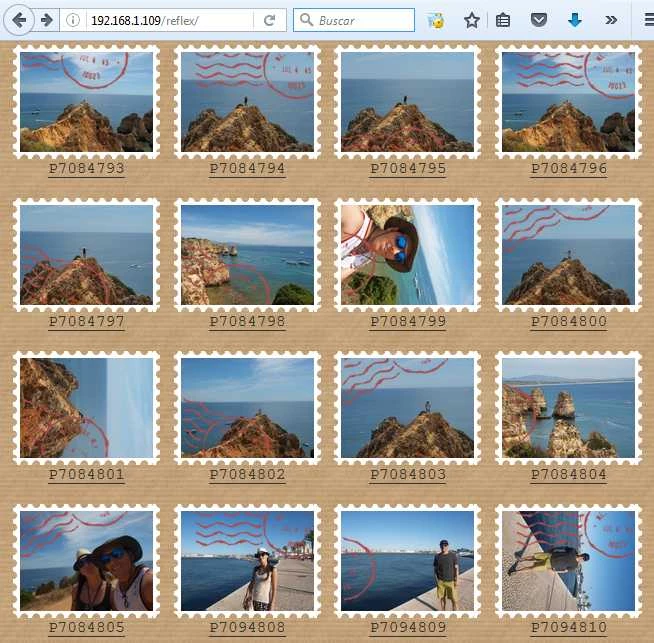Bookmark this page with star icon
The height and width of the screenshot is (643, 654).
472,20
